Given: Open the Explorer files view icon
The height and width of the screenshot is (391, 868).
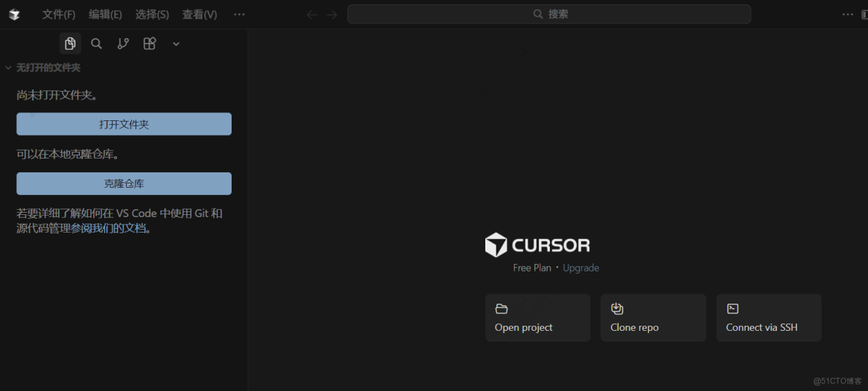Looking at the screenshot, I should (x=70, y=43).
